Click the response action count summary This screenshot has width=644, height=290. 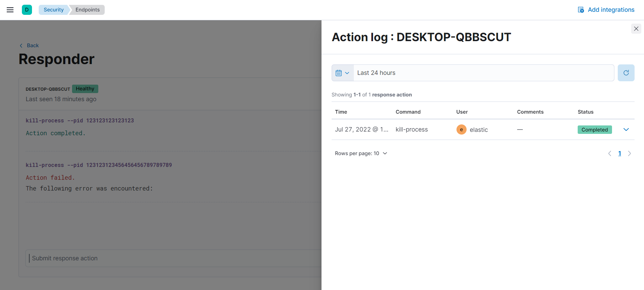click(372, 95)
